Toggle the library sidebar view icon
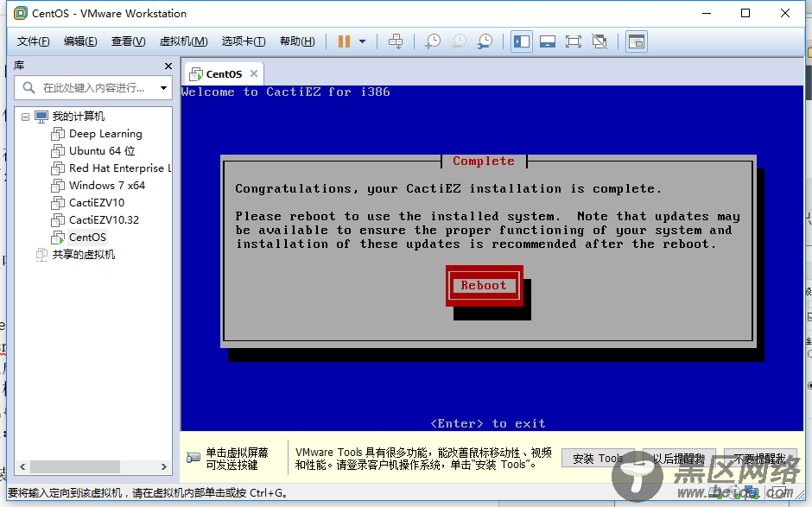This screenshot has width=812, height=507. pos(522,41)
